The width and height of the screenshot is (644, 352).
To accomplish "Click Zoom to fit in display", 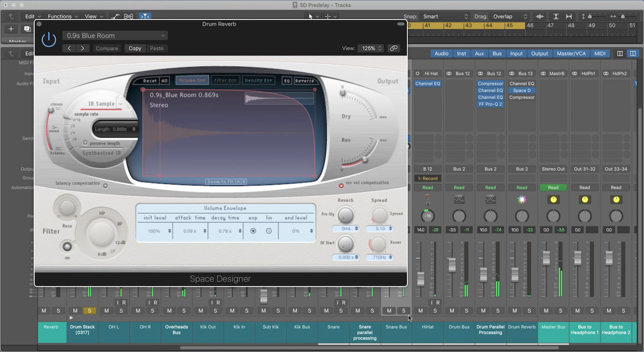I will (x=221, y=182).
